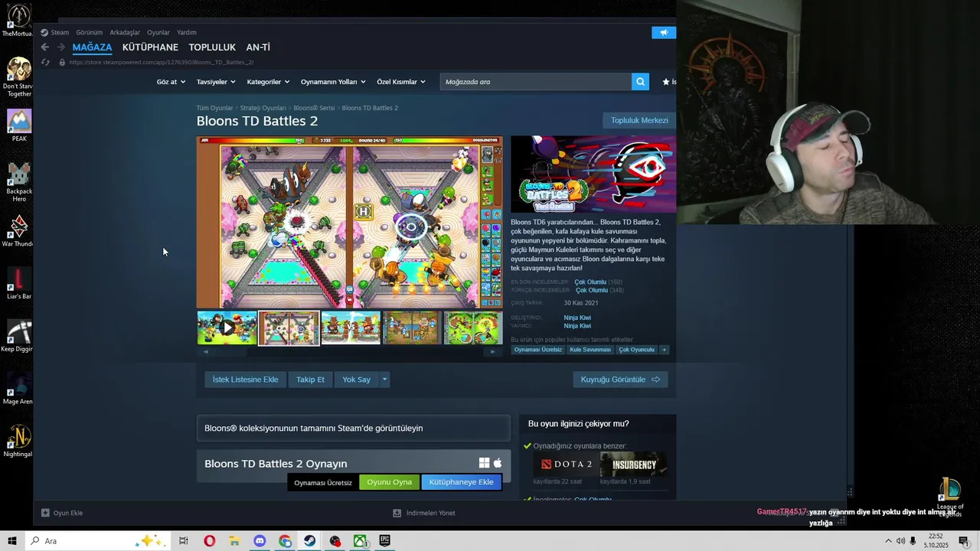Screen dimensions: 980x551
Task: Click the Steam taskbar icon
Action: (x=309, y=541)
